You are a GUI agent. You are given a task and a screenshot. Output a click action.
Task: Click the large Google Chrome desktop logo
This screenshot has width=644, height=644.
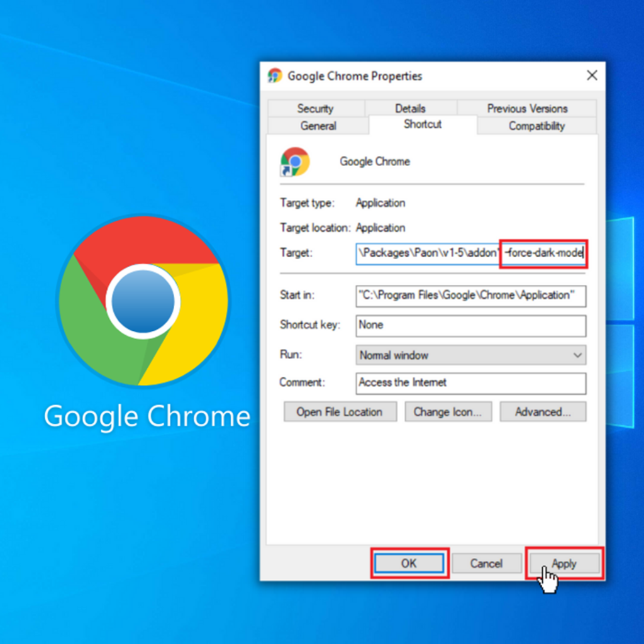[x=143, y=301]
